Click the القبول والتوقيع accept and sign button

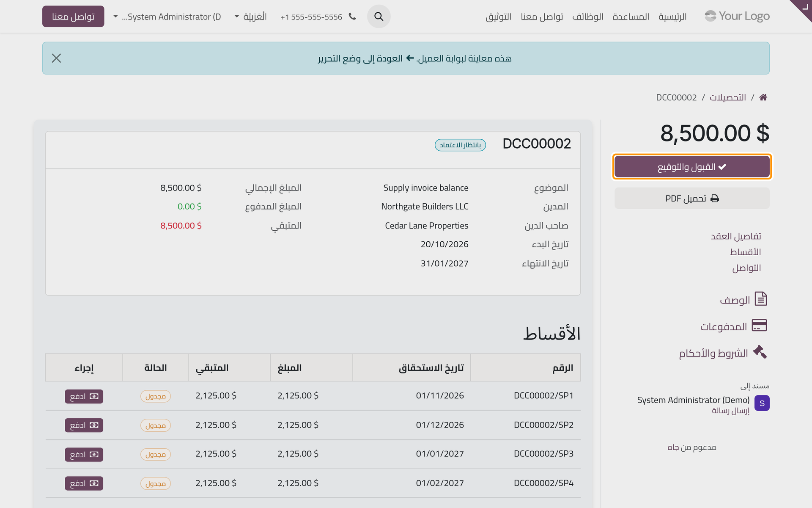[692, 167]
